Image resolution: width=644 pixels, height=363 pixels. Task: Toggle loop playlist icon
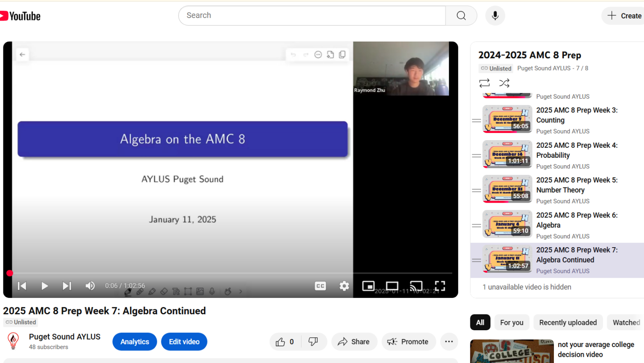tap(484, 83)
